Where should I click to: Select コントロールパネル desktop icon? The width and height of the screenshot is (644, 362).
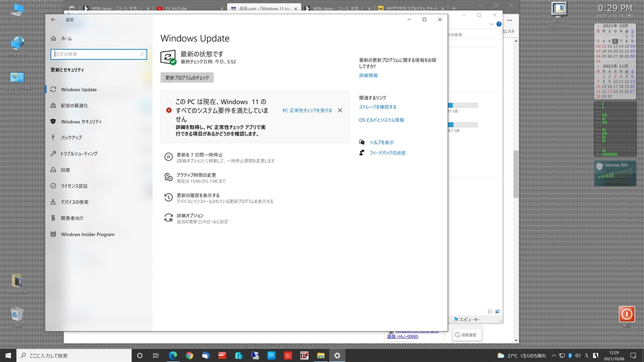[x=17, y=81]
